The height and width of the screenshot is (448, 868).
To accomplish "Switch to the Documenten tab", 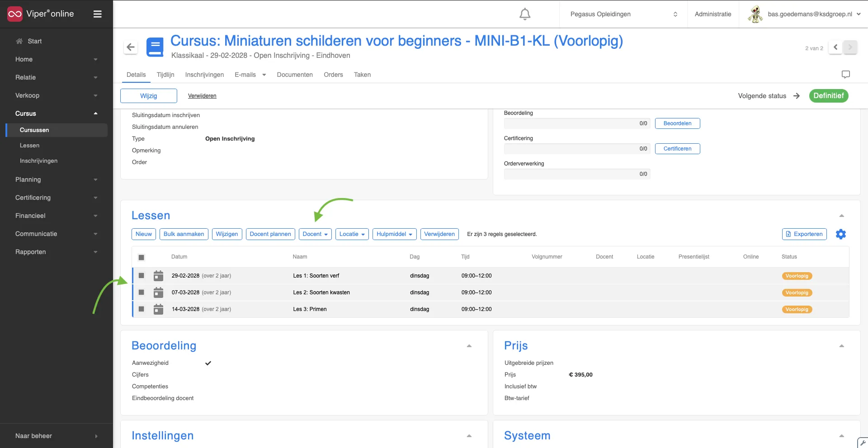I will click(x=295, y=75).
